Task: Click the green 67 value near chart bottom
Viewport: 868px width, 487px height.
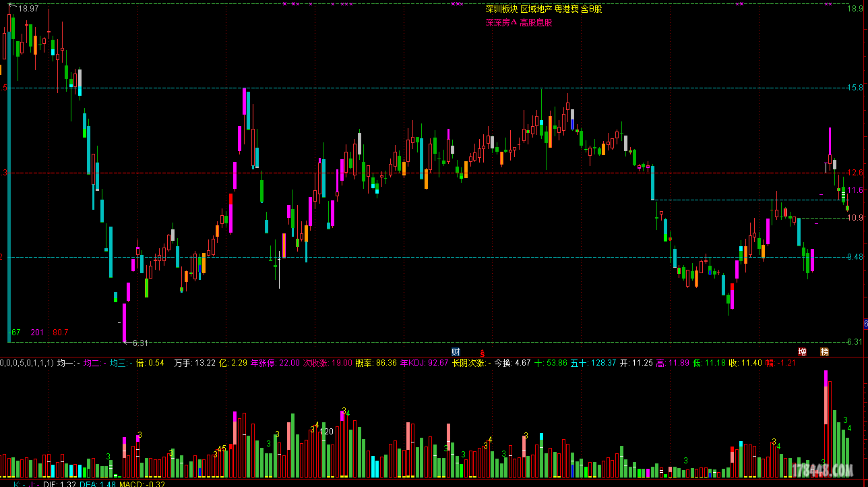Action: [16, 333]
